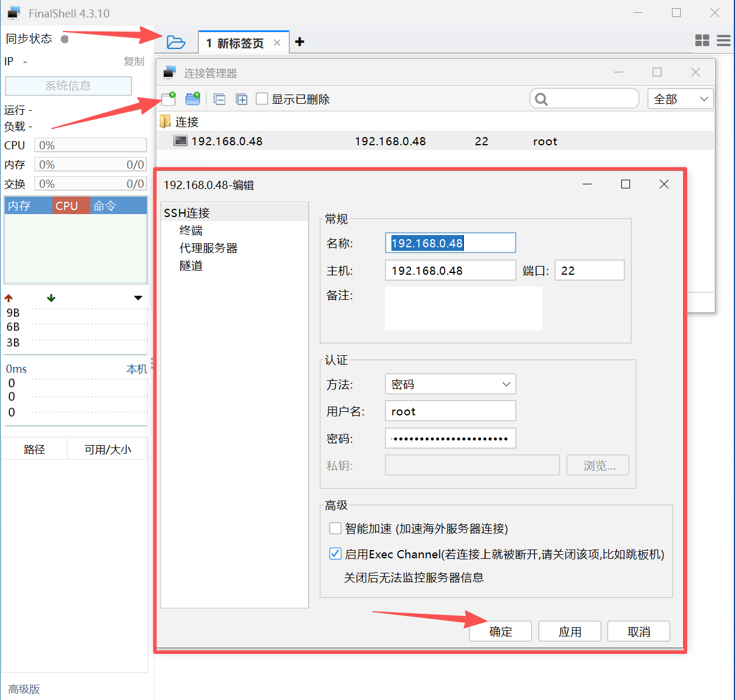Image resolution: width=735 pixels, height=700 pixels.
Task: Click the 确定 button
Action: (501, 632)
